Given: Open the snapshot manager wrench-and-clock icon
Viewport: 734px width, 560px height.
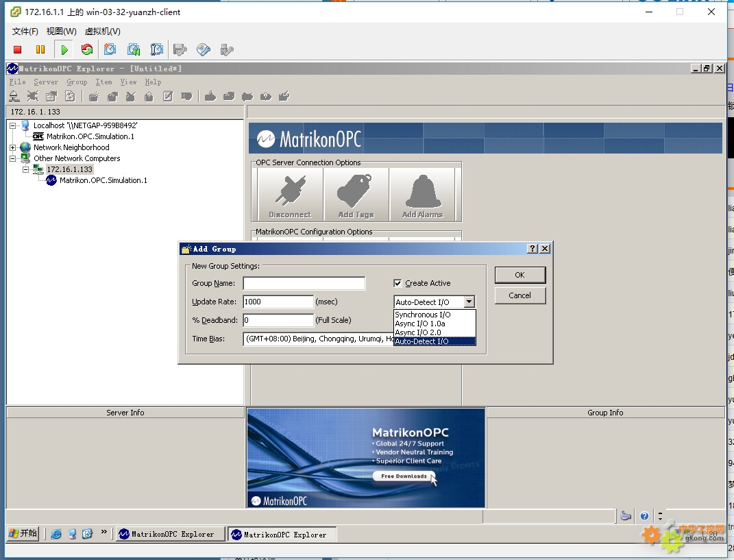Looking at the screenshot, I should 156,49.
